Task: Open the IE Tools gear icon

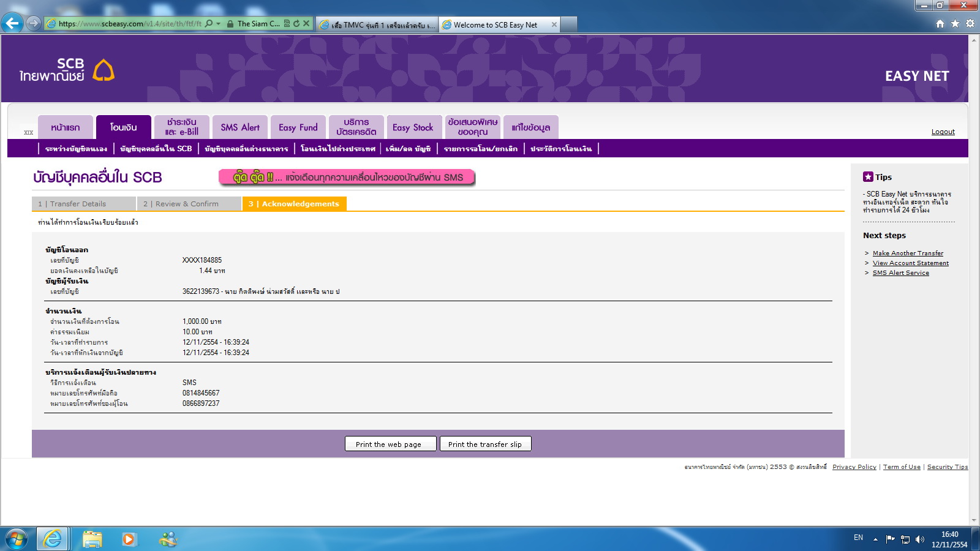Action: coord(970,24)
